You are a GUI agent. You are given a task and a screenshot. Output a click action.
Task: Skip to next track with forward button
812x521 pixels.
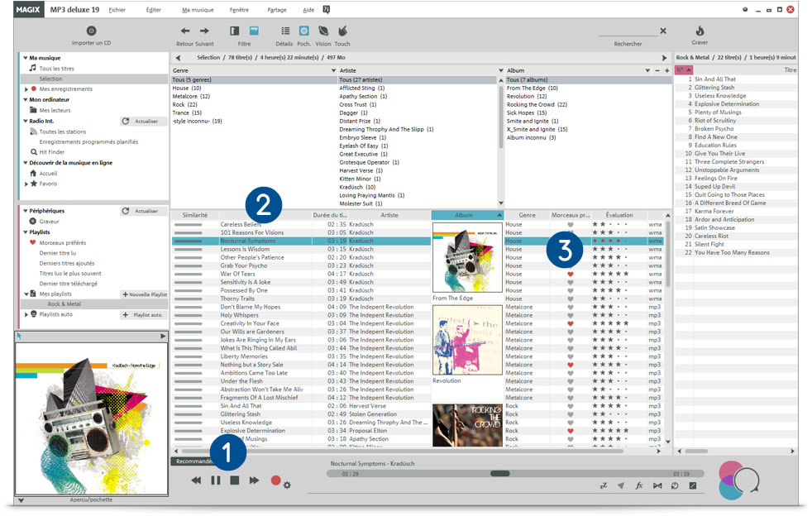[x=254, y=480]
